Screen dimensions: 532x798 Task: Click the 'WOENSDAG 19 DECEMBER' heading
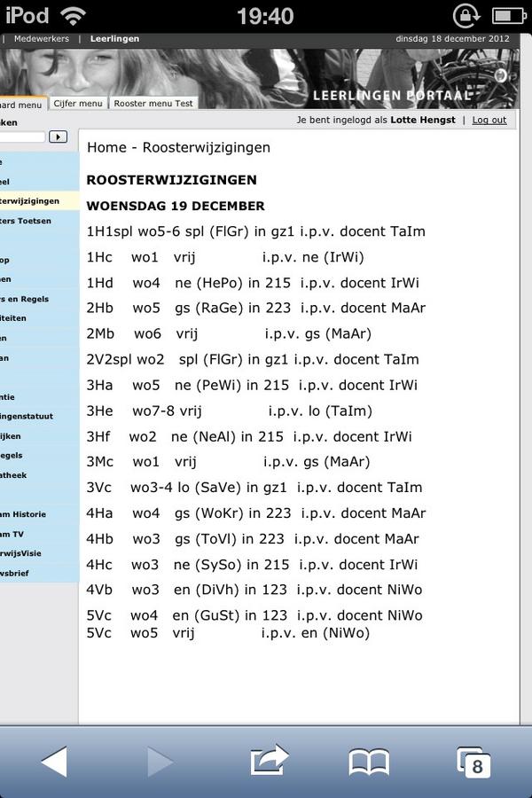click(176, 206)
